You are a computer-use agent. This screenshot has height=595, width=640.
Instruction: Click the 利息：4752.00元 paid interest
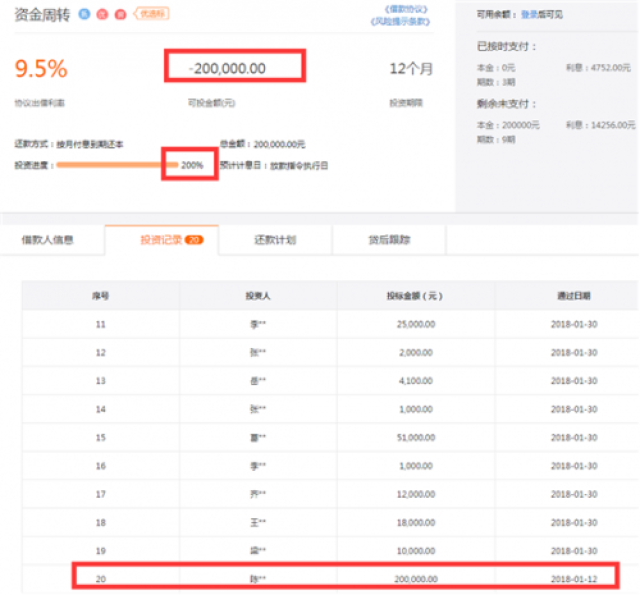coord(598,68)
